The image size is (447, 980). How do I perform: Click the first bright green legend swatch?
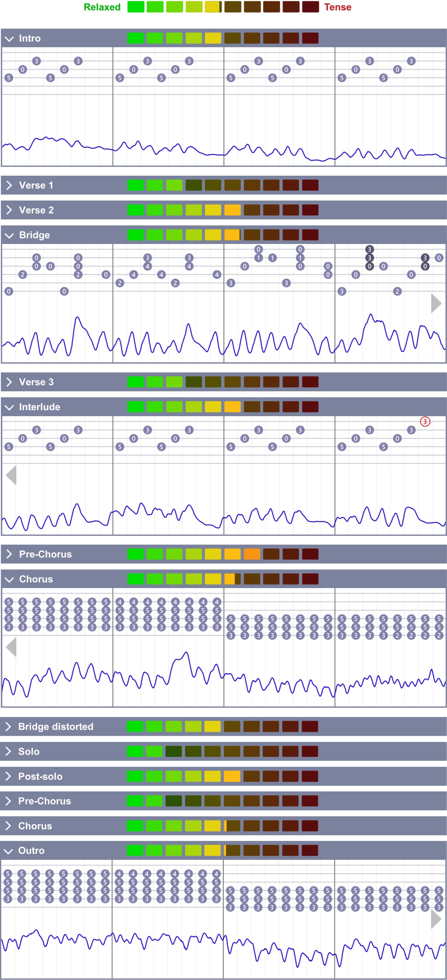pyautogui.click(x=136, y=7)
